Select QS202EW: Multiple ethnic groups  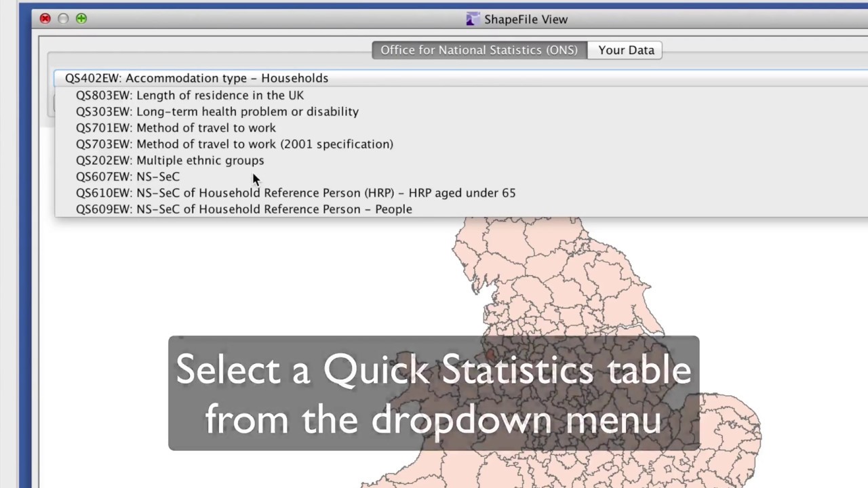point(461,160)
